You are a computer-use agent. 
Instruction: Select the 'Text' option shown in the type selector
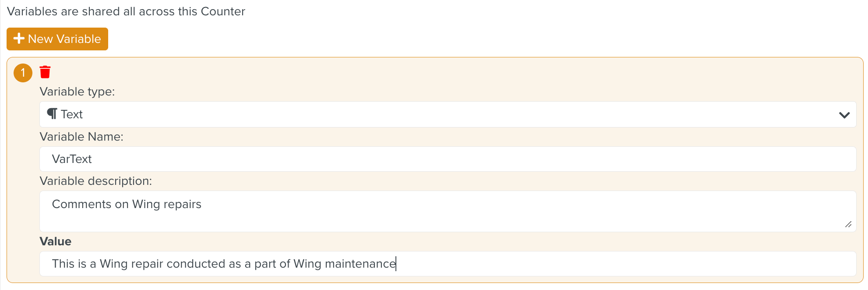point(72,114)
